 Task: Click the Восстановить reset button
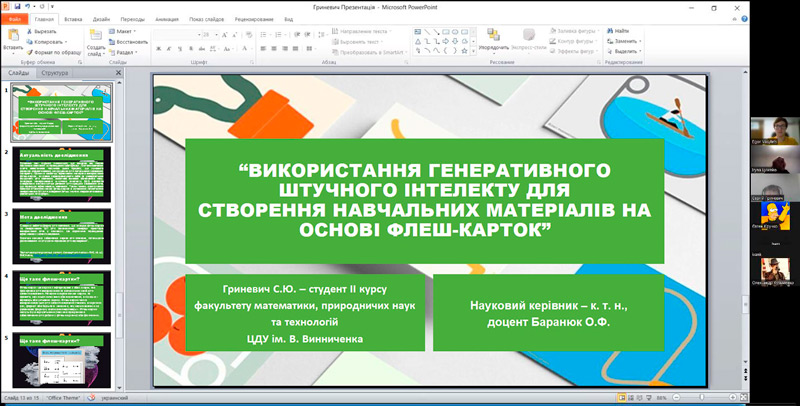[x=130, y=42]
